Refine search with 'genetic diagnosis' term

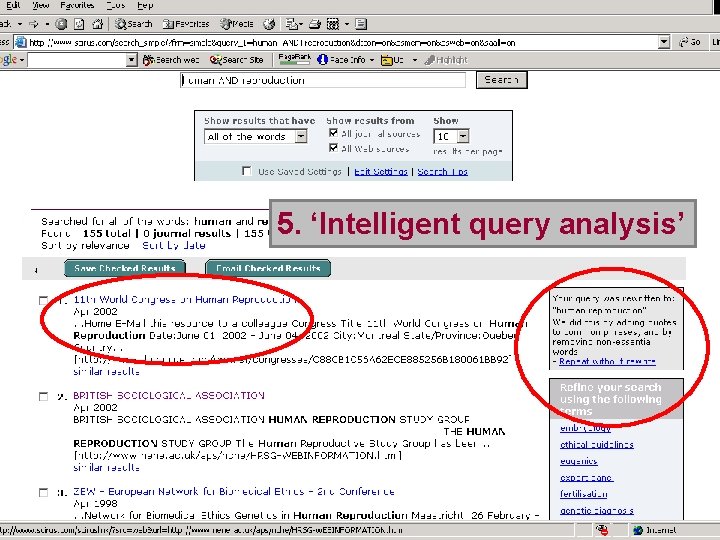[x=596, y=511]
